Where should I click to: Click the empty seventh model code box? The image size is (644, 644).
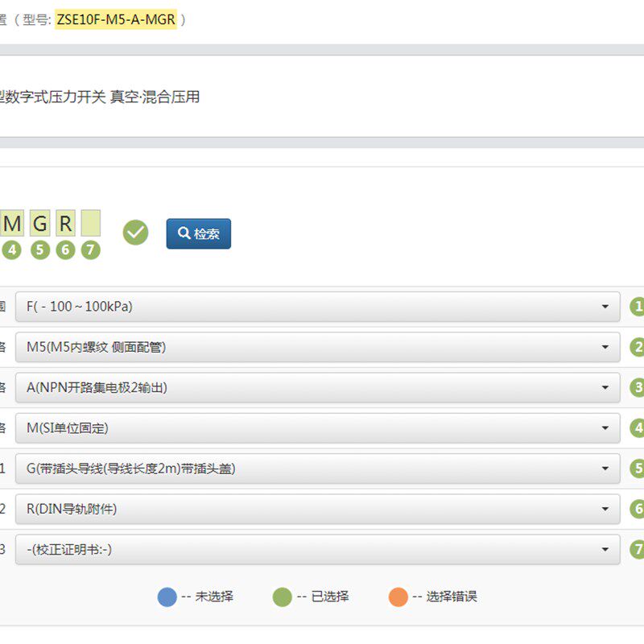coord(91,223)
